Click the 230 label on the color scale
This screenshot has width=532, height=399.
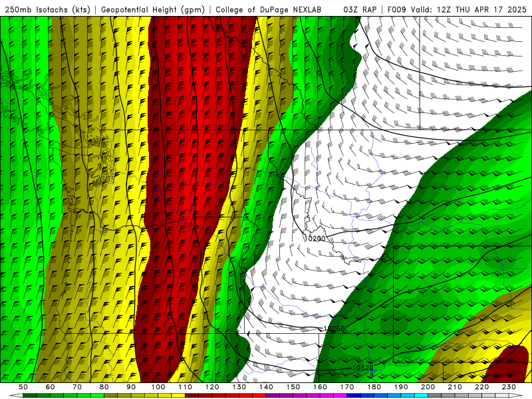pyautogui.click(x=509, y=387)
